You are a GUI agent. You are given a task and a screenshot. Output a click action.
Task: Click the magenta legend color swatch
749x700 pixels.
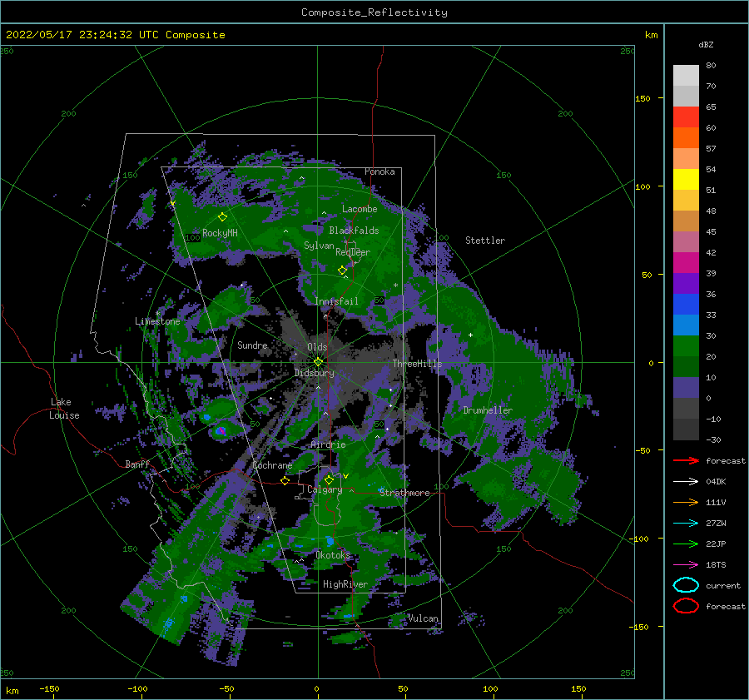[x=686, y=262]
